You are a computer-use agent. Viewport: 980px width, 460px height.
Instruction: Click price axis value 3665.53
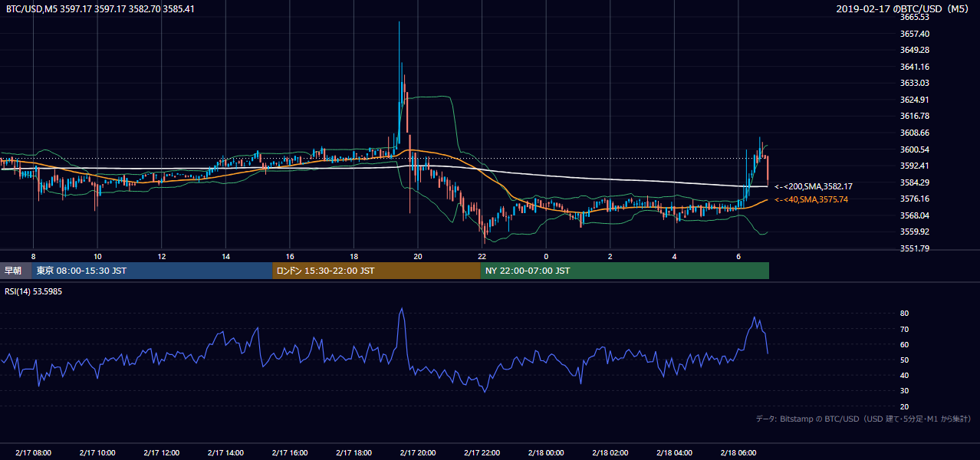pyautogui.click(x=915, y=17)
